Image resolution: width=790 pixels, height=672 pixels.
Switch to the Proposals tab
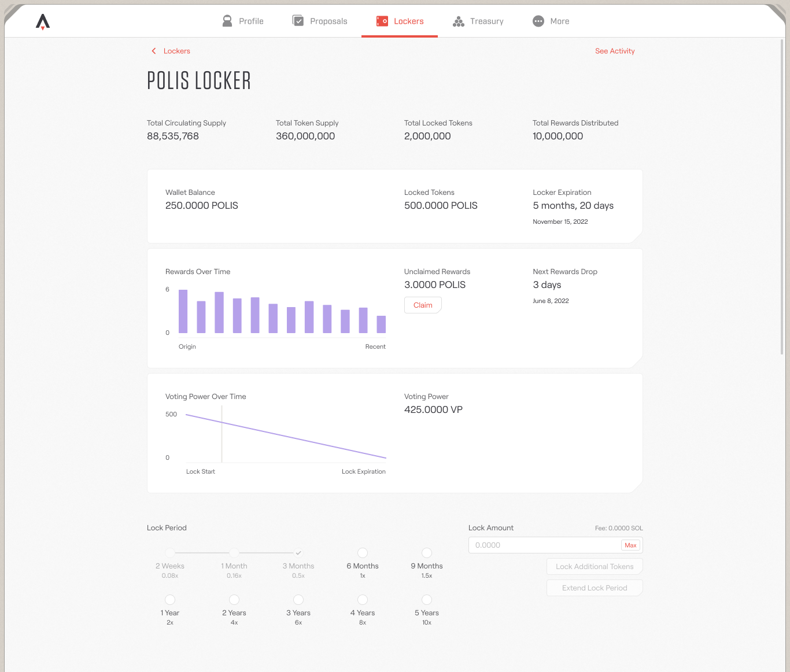click(320, 21)
